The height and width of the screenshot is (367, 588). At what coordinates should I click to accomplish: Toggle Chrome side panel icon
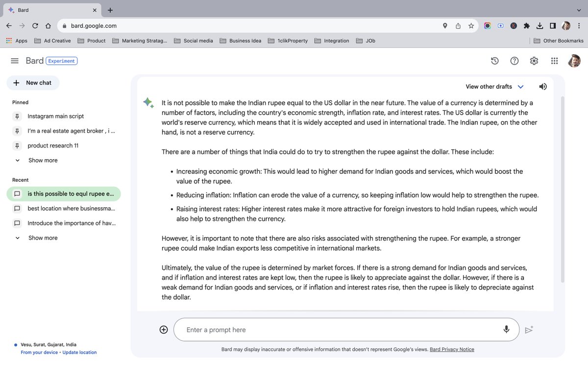click(x=553, y=26)
